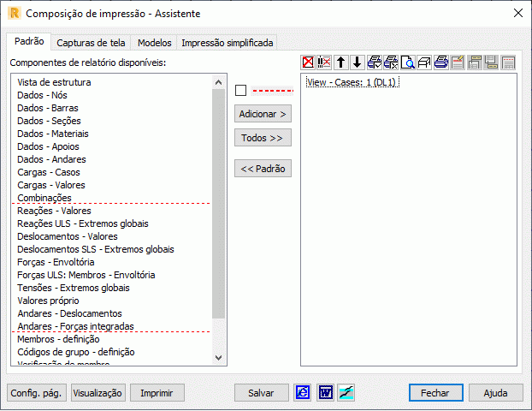This screenshot has height=411, width=532.
Task: Open preview with the page magnifier icon
Action: click(407, 63)
